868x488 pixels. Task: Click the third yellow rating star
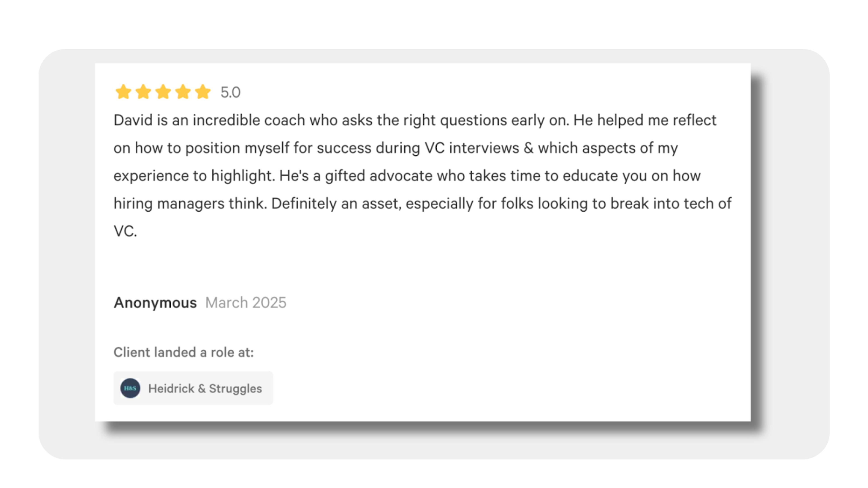click(163, 91)
